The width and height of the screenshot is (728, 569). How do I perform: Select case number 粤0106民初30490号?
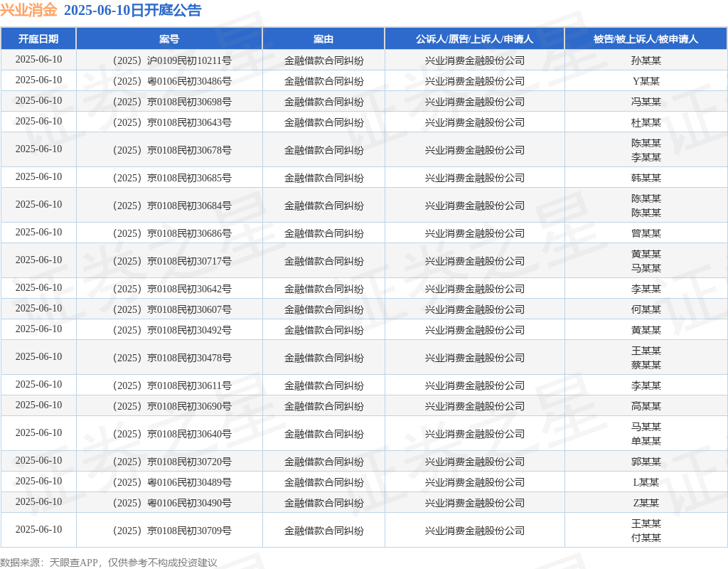click(172, 503)
